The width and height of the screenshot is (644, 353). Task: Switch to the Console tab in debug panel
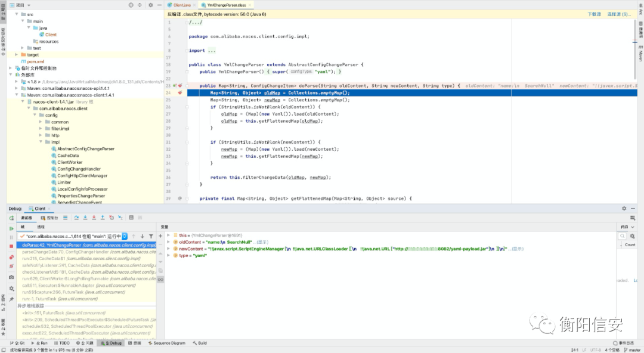point(49,218)
